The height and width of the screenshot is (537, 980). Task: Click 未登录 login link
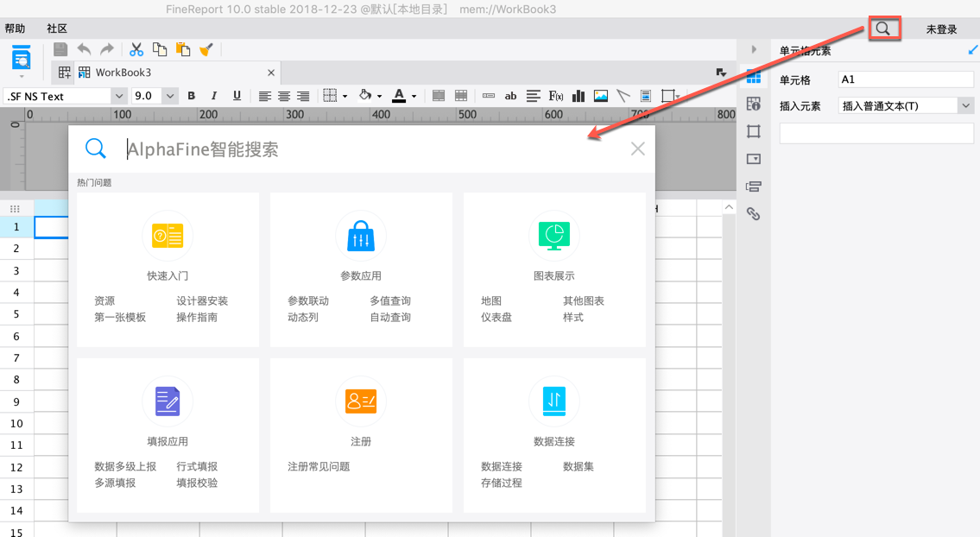coord(941,29)
